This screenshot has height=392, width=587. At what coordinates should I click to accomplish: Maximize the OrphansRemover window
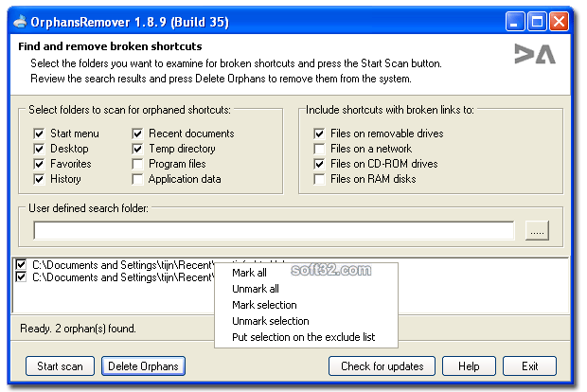click(x=537, y=22)
